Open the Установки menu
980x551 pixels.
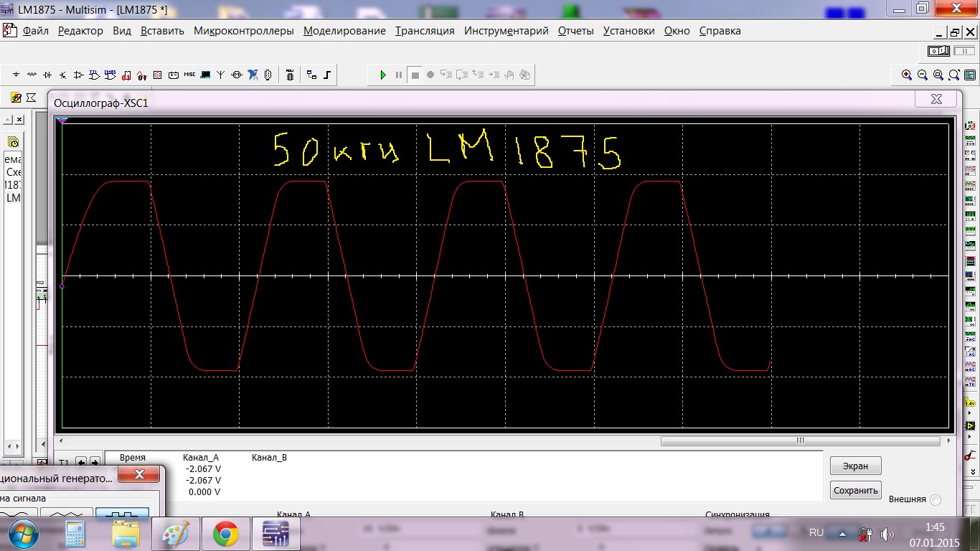(629, 31)
